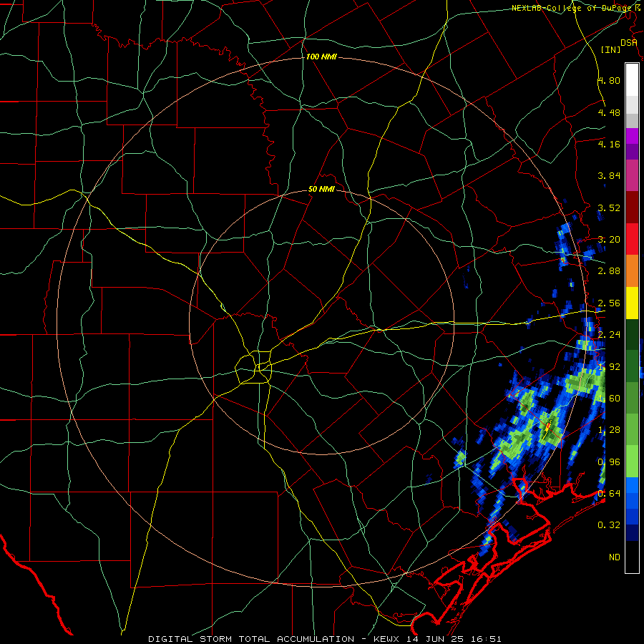Image resolution: width=644 pixels, height=644 pixels.
Task: Click the 4.16 legend value
Action: coord(609,144)
